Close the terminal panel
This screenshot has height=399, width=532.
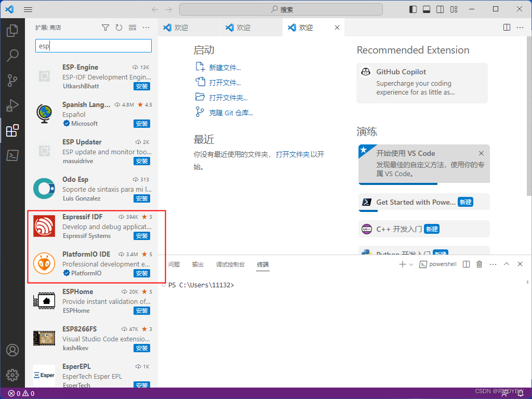(x=520, y=264)
